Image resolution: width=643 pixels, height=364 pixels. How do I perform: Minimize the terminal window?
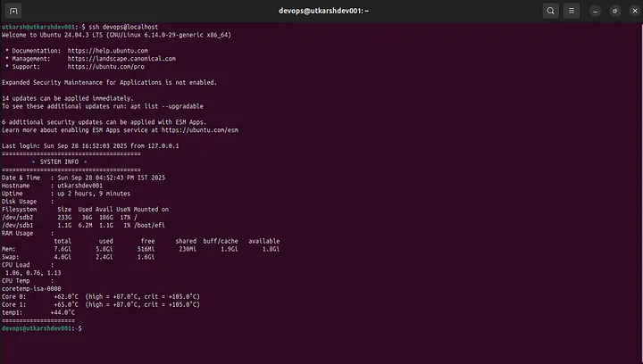(595, 11)
